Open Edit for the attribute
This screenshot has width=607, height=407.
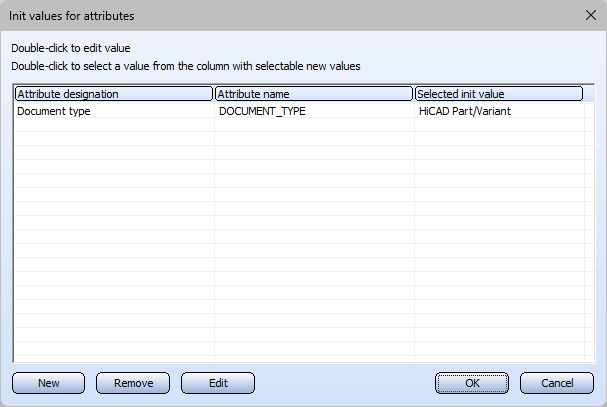tap(218, 383)
